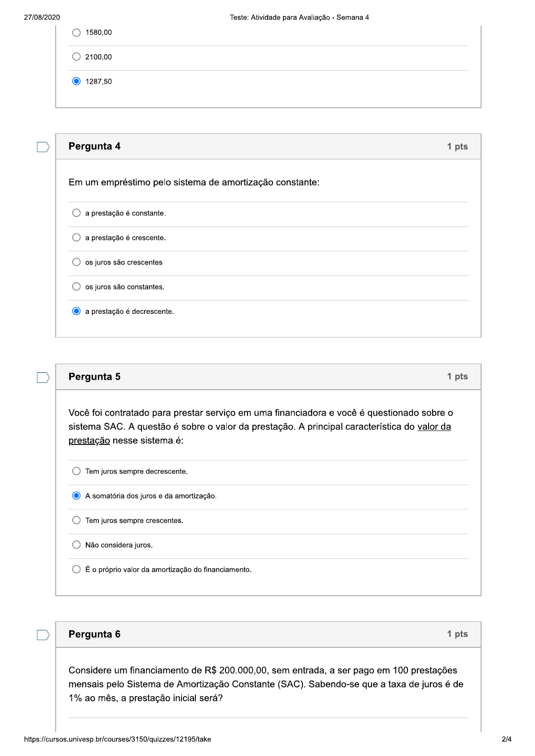Select the 2100,00 answer option
The height and width of the screenshot is (756, 535).
tap(76, 57)
